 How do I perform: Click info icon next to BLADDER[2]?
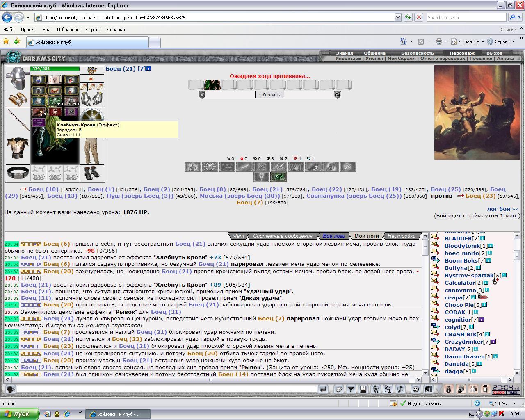(483, 238)
